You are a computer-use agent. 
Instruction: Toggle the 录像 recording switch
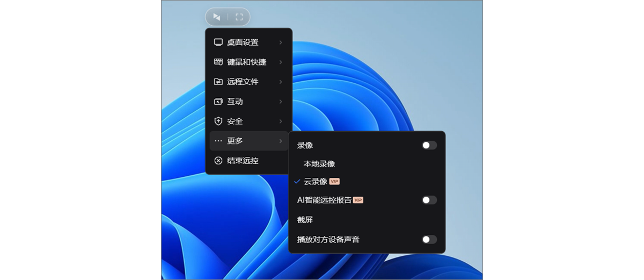[429, 145]
